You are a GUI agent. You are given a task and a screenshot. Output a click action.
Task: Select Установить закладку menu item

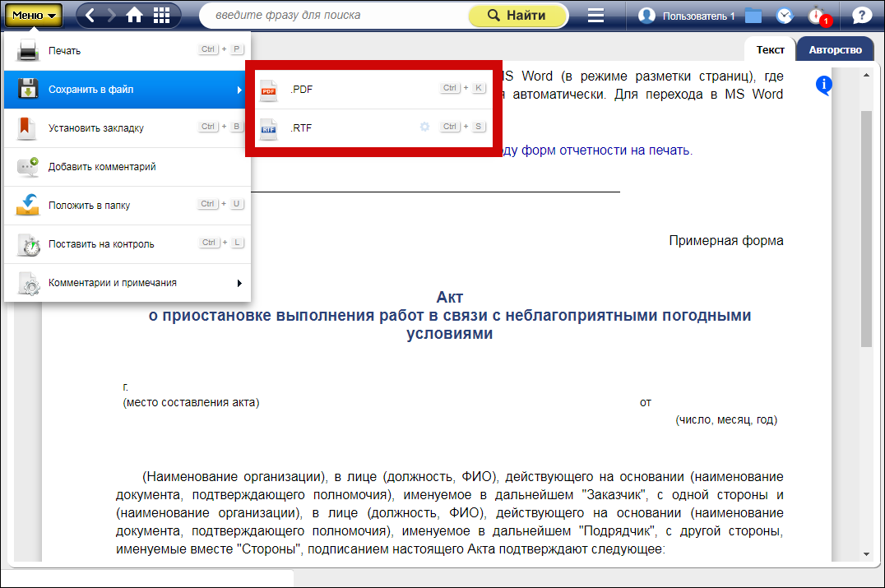coord(127,128)
